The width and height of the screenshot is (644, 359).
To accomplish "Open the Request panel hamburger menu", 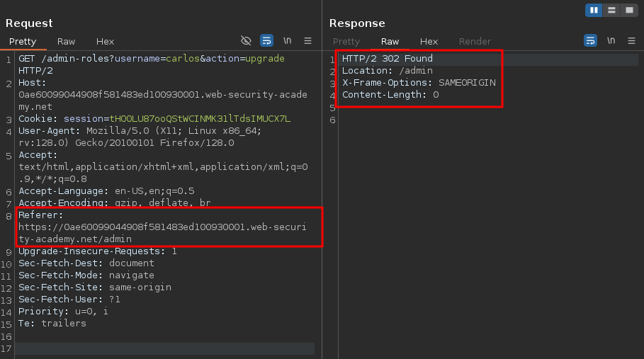I will (308, 41).
